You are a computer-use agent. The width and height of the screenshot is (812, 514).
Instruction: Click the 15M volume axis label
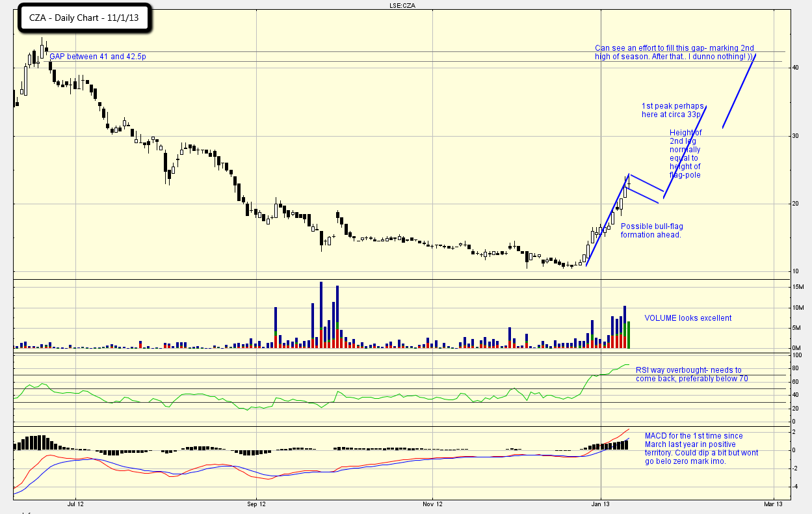pyautogui.click(x=798, y=287)
